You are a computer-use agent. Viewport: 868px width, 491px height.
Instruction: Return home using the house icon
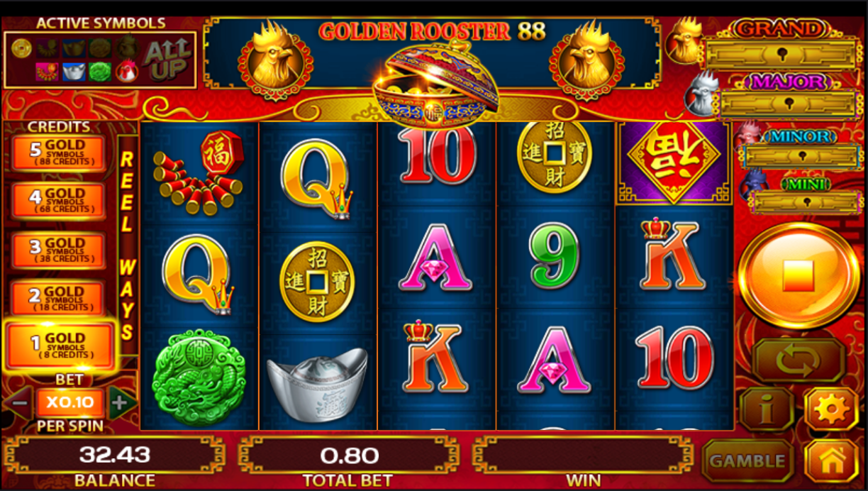point(832,461)
